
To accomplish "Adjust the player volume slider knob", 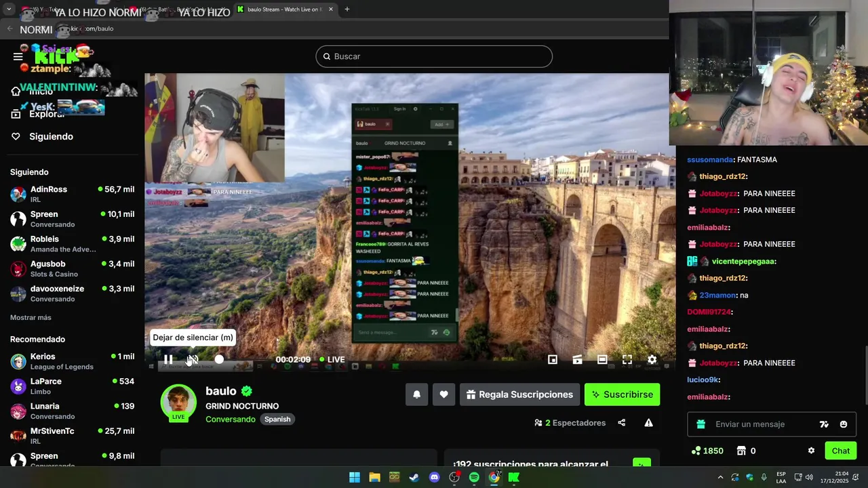I will [x=219, y=359].
